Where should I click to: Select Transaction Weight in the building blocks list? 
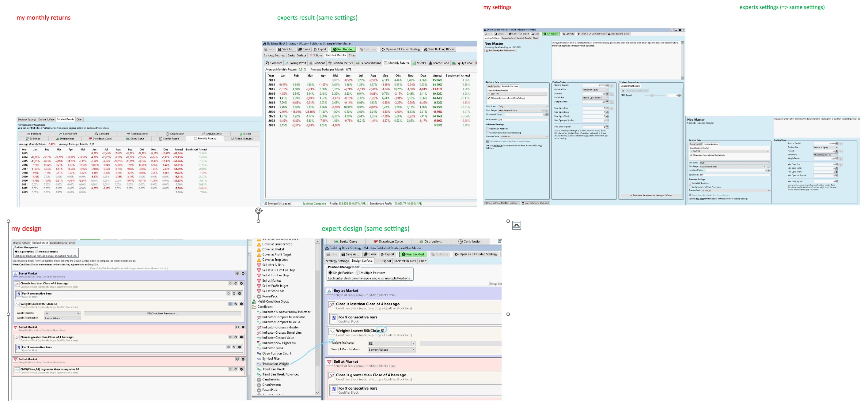[275, 364]
